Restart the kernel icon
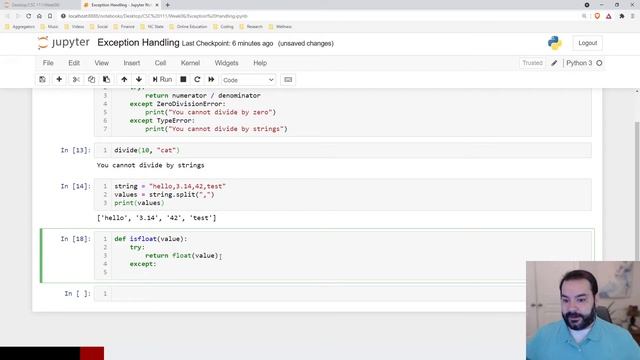 pyautogui.click(x=197, y=80)
